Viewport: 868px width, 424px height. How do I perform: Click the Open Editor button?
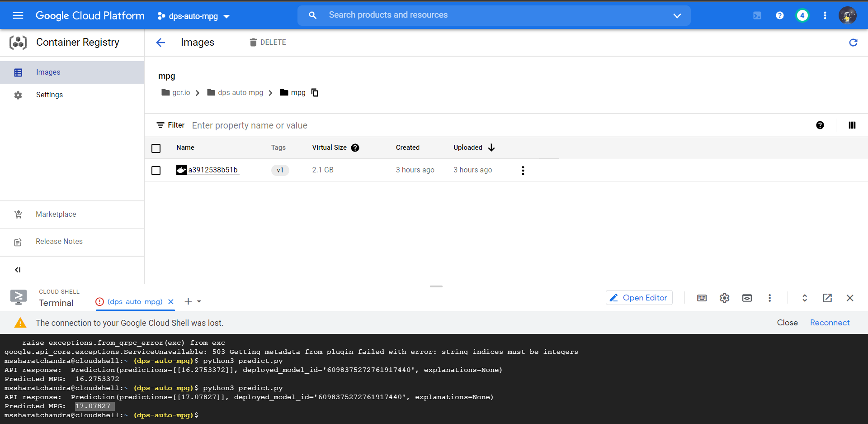(x=639, y=297)
